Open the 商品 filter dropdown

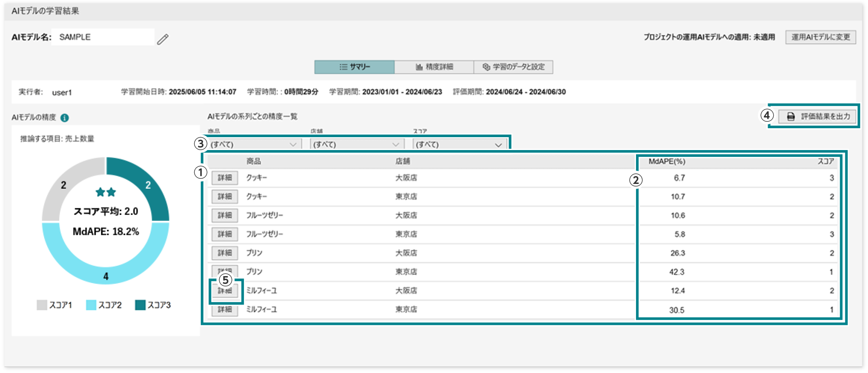click(255, 144)
